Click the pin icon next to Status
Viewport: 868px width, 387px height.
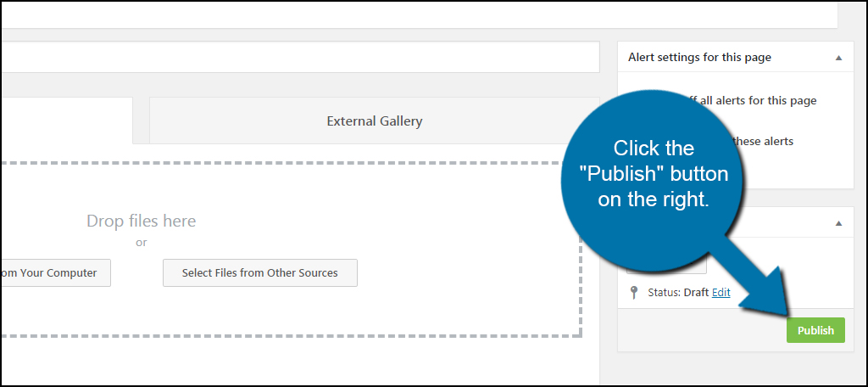(x=634, y=293)
